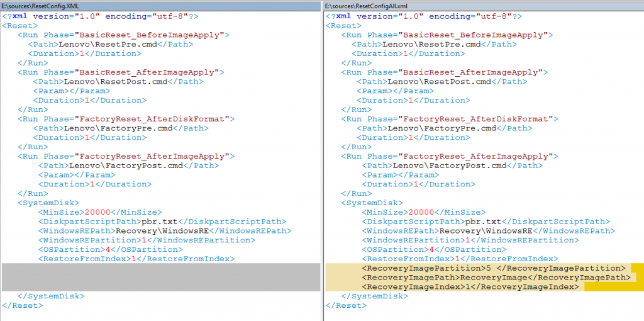Screen dimensions: 644x321
Task: Click DiskpartScriptPath pbr.txt line in ResetConfig.XML
Action: coord(163,222)
